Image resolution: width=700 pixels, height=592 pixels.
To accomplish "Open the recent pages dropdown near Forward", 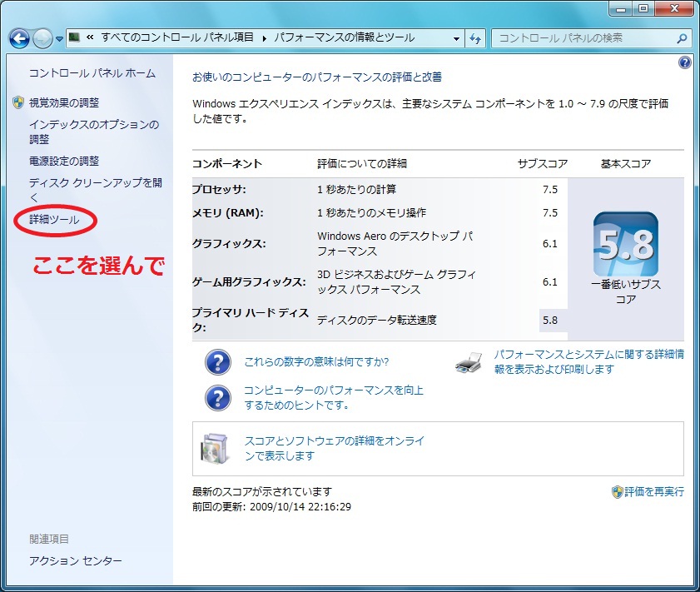I will pyautogui.click(x=60, y=40).
